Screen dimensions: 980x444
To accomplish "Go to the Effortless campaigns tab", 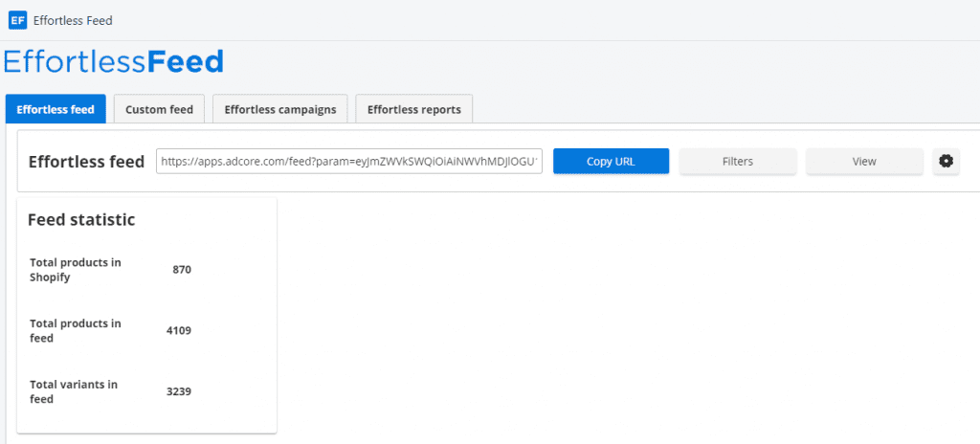I will point(279,109).
